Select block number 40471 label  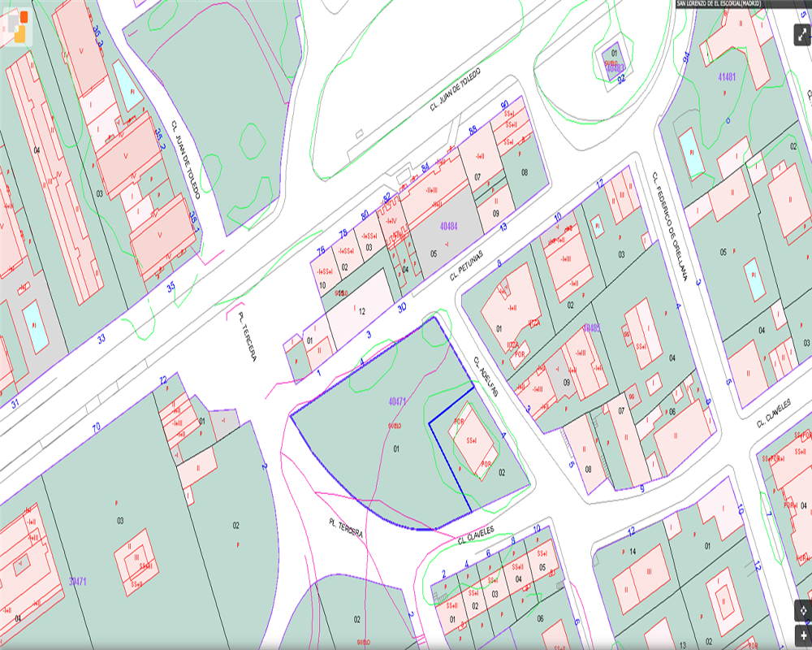tap(397, 401)
